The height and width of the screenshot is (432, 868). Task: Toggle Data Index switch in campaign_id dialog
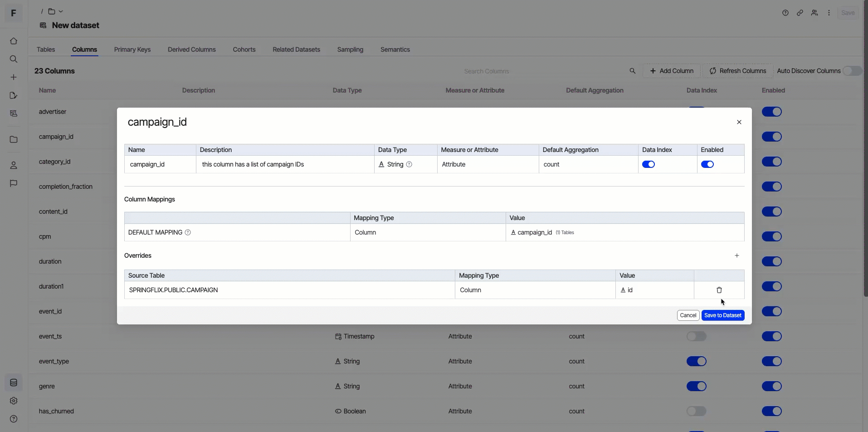pyautogui.click(x=649, y=164)
